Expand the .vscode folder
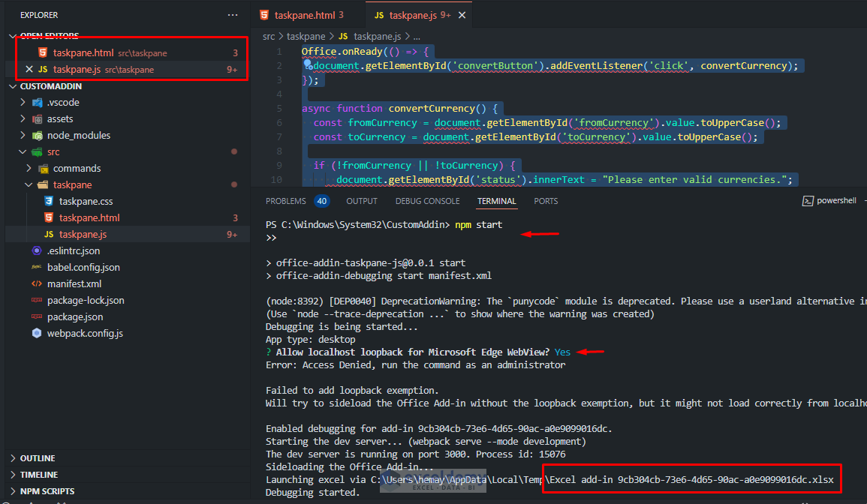Viewport: 867px width, 504px height. (x=23, y=102)
